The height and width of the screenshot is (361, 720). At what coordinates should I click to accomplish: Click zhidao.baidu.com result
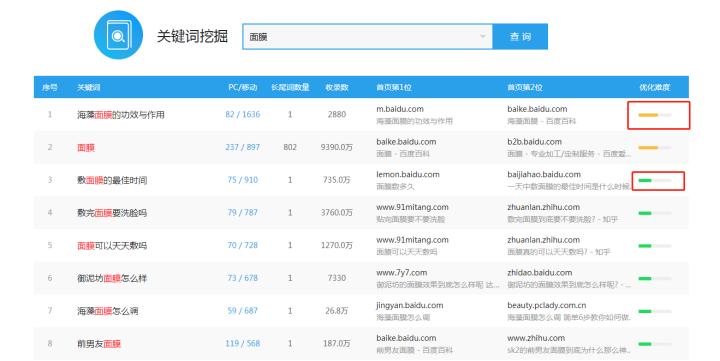[x=540, y=272]
